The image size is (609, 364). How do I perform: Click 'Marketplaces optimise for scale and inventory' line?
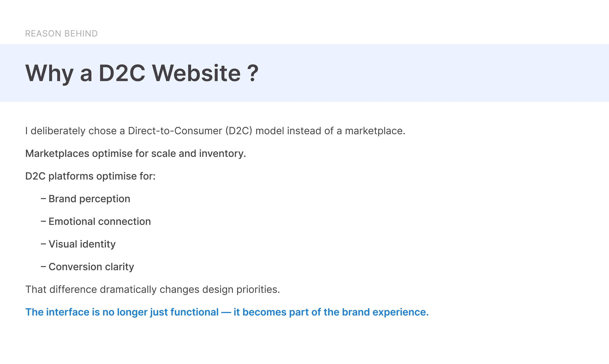pos(136,153)
